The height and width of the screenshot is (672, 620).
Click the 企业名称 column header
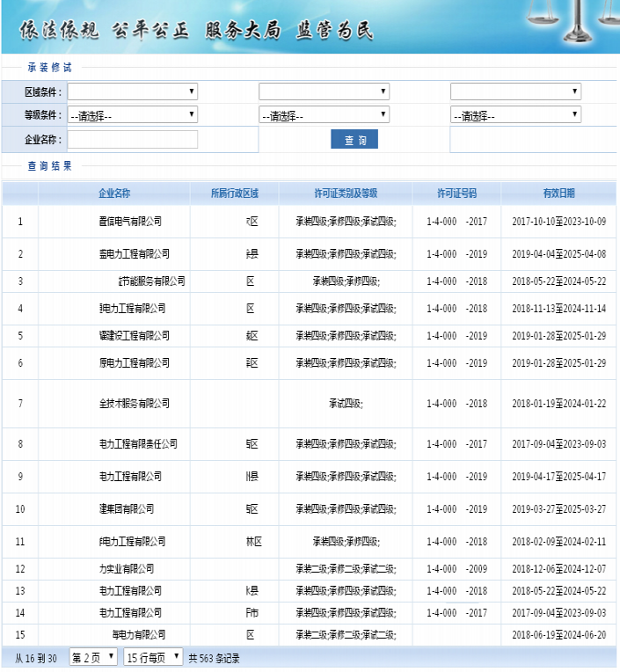click(x=114, y=194)
